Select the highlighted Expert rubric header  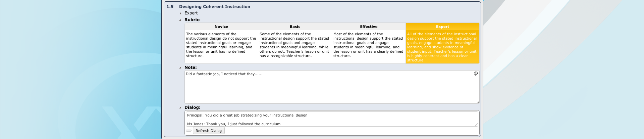point(442,27)
